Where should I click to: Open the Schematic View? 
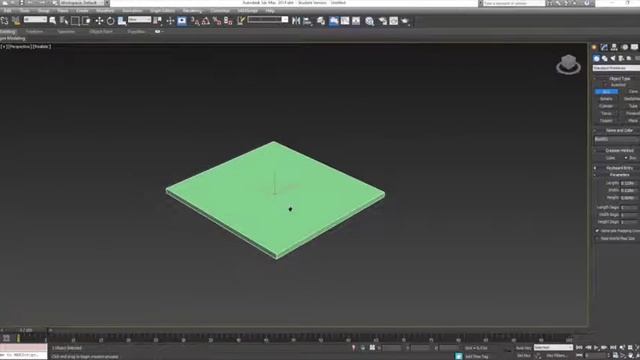pyautogui.click(x=356, y=20)
